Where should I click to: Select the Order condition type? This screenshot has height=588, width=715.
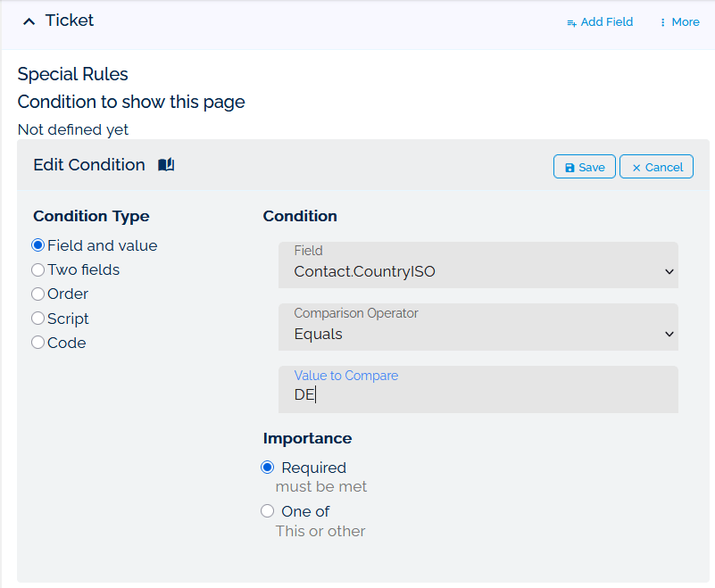37,294
